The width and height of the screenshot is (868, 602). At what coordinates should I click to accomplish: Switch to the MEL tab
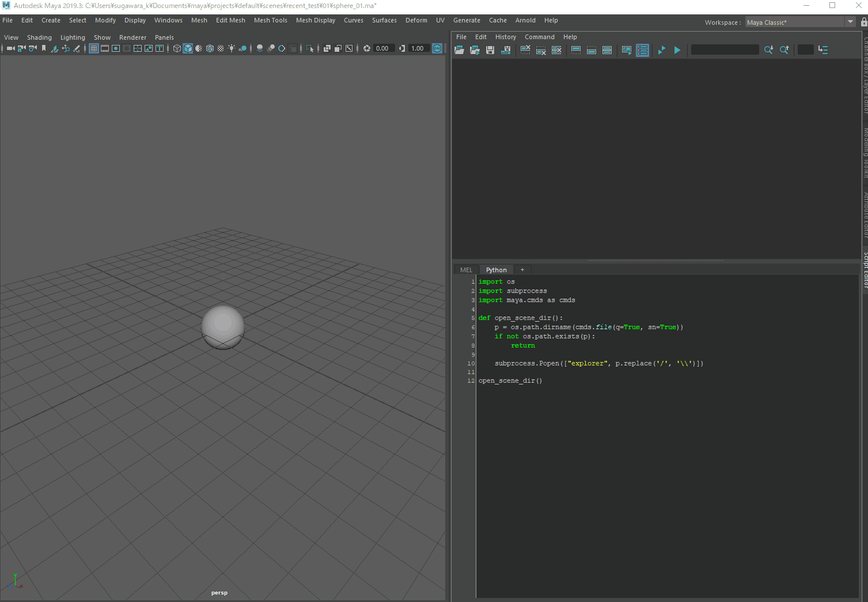466,270
